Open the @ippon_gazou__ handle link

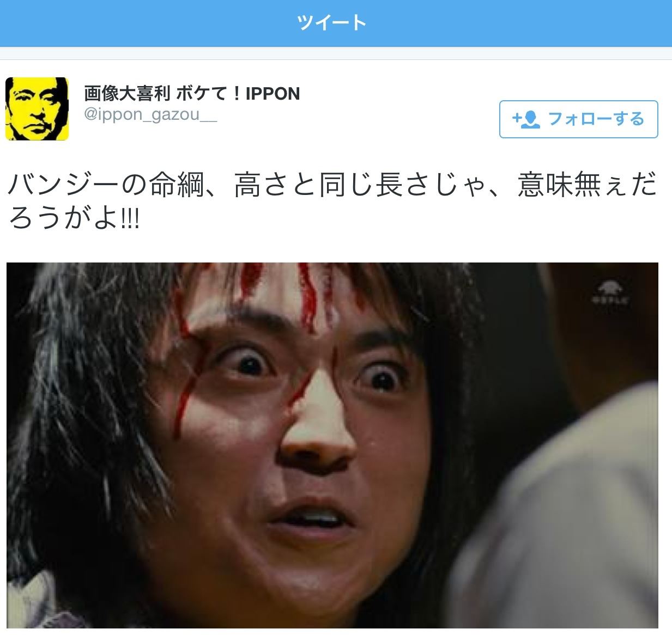[150, 115]
